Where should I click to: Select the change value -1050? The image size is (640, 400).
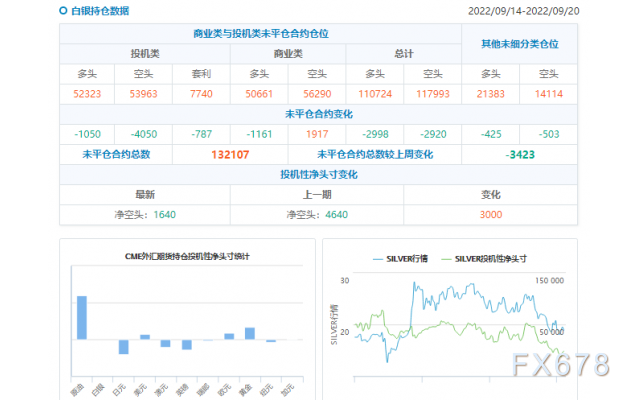(x=87, y=134)
